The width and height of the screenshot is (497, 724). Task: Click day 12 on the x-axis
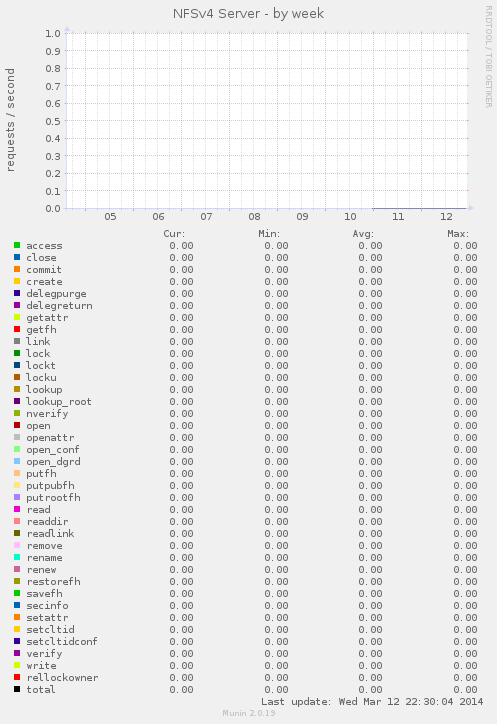pos(446,217)
